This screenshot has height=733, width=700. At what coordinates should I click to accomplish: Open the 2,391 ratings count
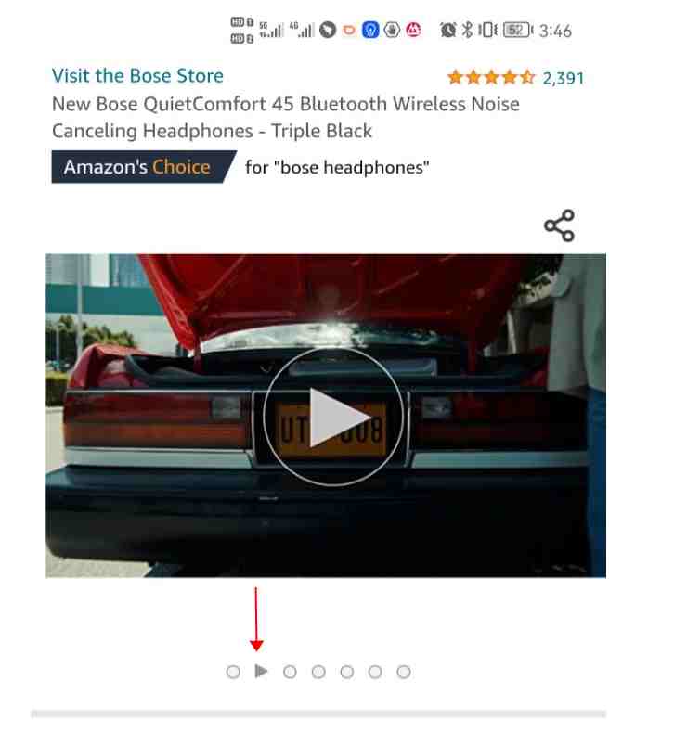[564, 78]
